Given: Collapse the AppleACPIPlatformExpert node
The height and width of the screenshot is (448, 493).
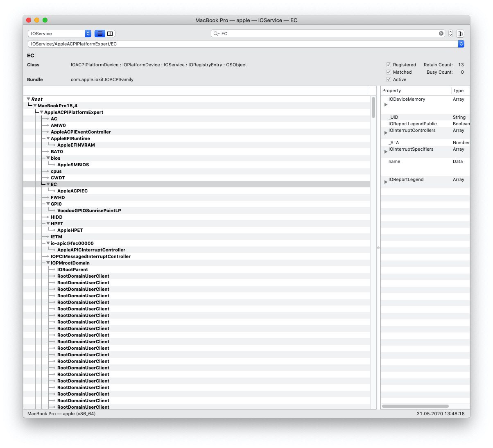Looking at the screenshot, I should 42,112.
